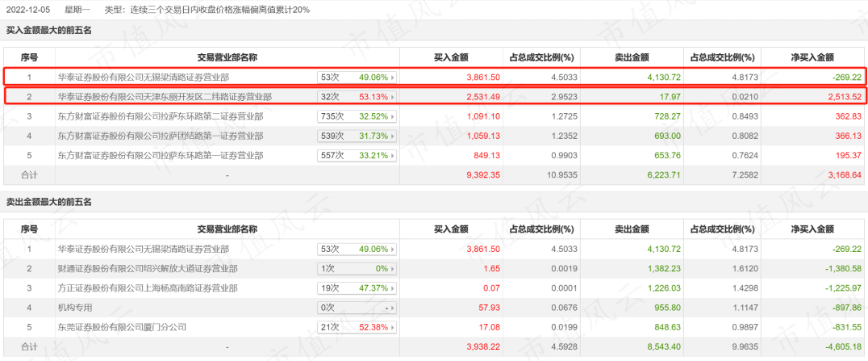Expand the 19次 47.37% dropdown
Screen dimensions: 868x361
click(357, 288)
